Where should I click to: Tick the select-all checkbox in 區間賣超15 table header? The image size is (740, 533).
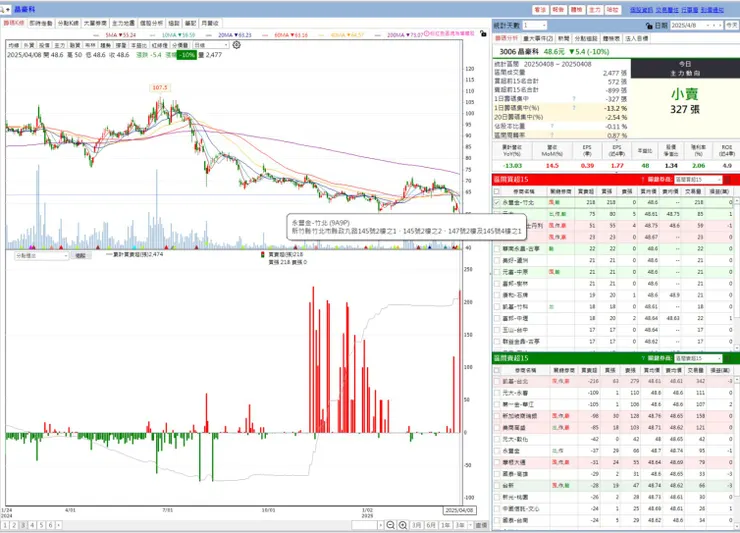coord(496,370)
